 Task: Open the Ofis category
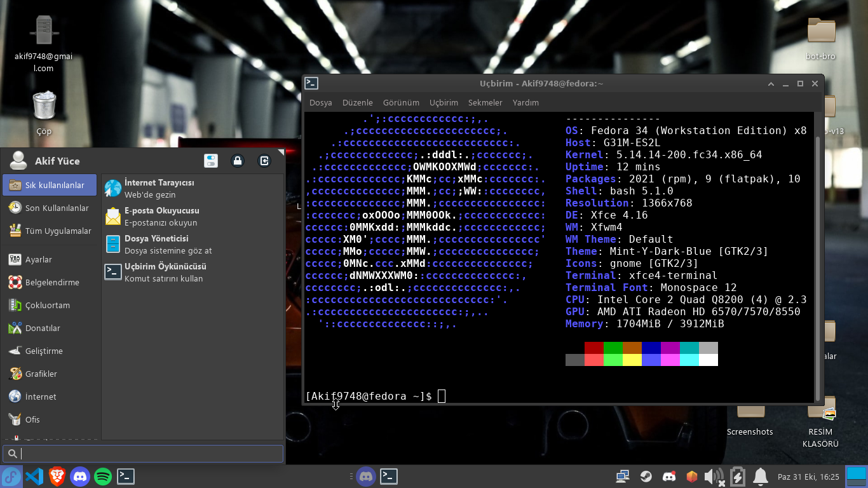tap(50, 419)
